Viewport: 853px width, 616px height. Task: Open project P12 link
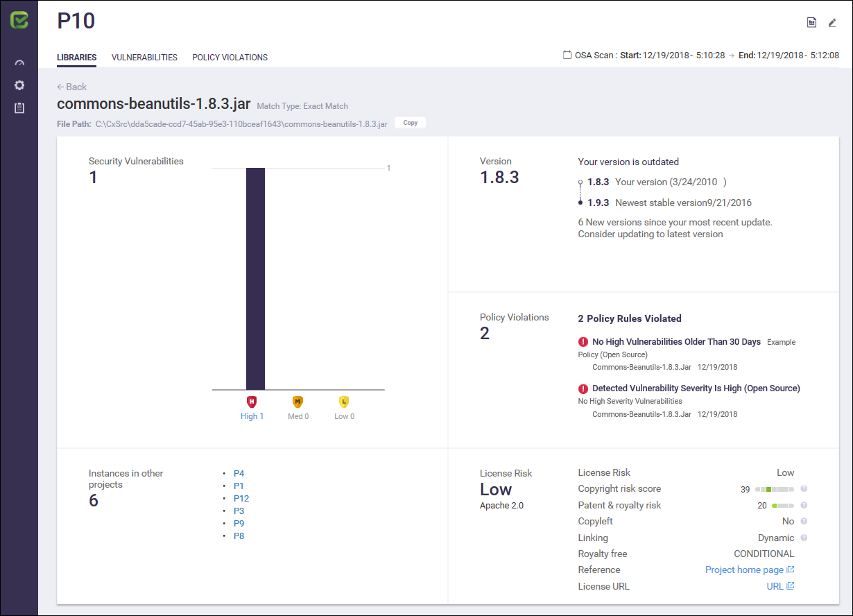pos(241,499)
